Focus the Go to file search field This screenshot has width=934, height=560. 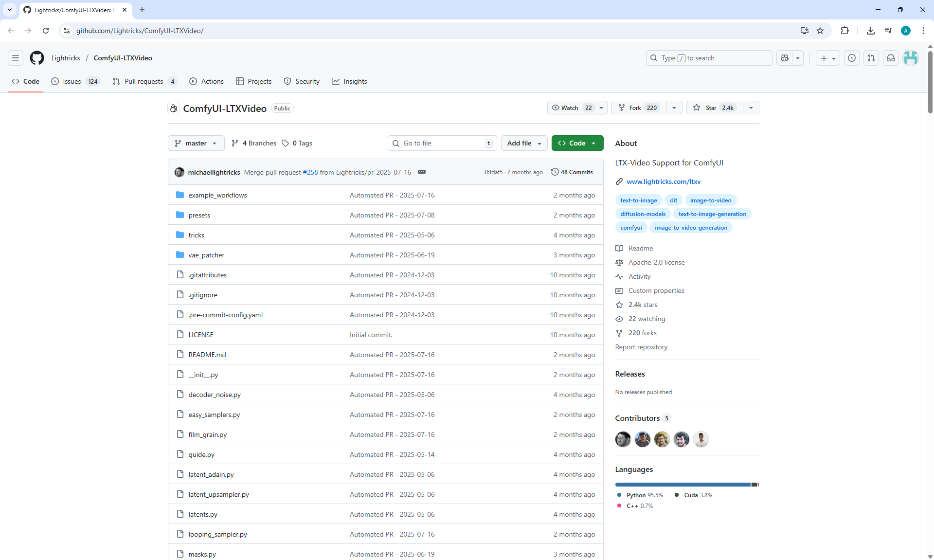tap(442, 143)
